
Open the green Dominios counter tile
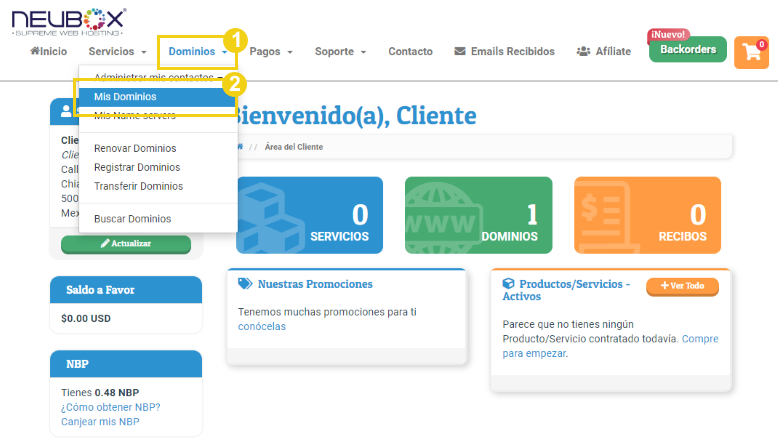(x=478, y=215)
